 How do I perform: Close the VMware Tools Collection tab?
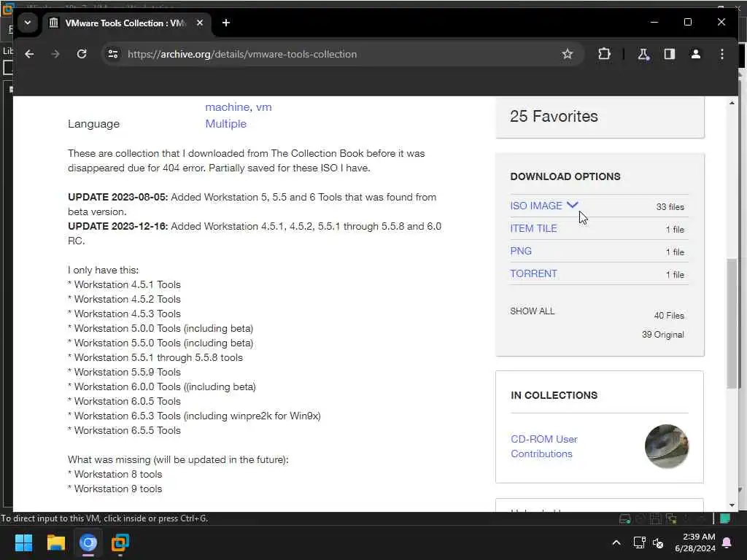[x=200, y=23]
